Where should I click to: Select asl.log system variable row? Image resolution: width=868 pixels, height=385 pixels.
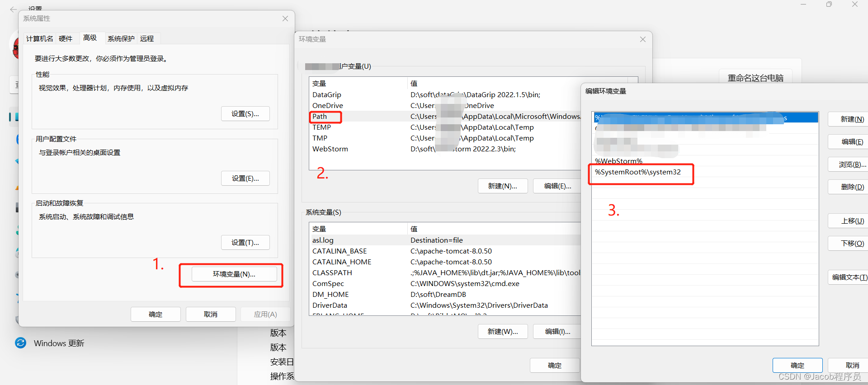(x=445, y=240)
